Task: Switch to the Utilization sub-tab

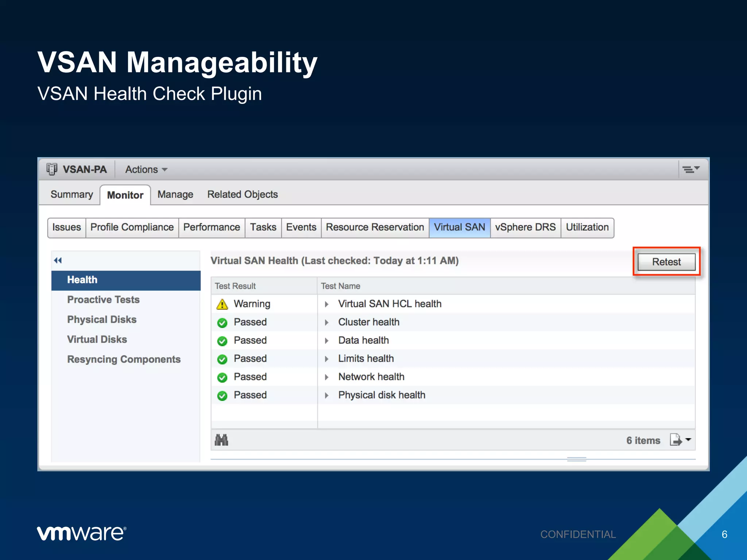Action: click(587, 227)
